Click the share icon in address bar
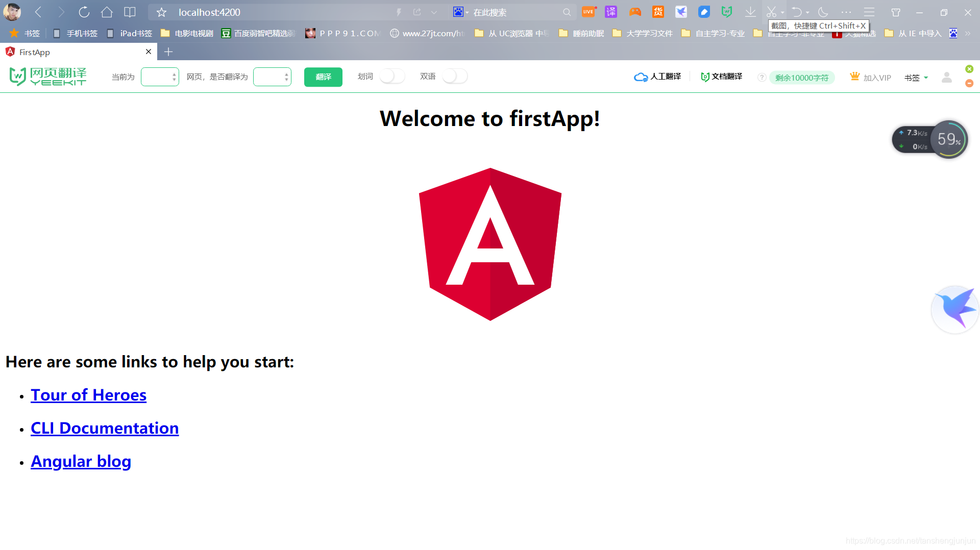Image resolution: width=980 pixels, height=550 pixels. [417, 12]
